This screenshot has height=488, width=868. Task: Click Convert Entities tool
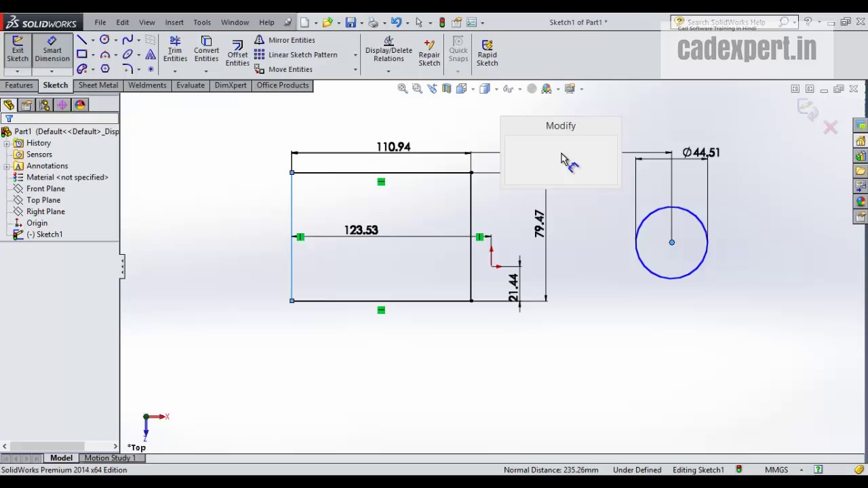206,50
